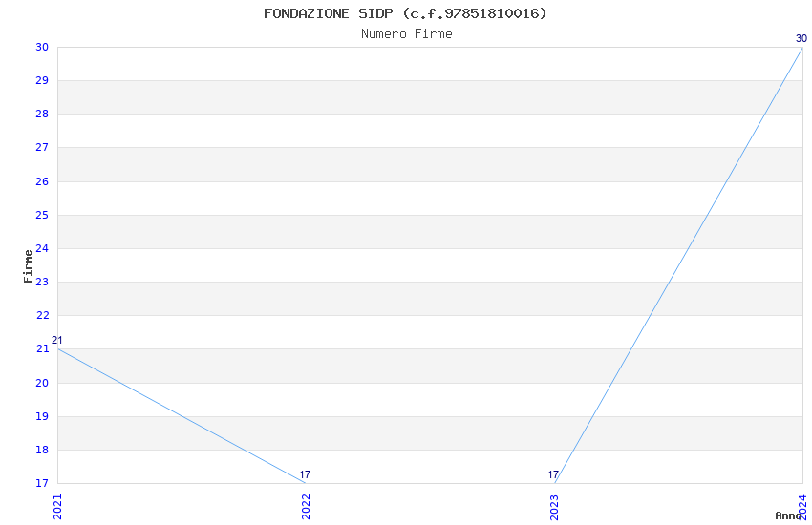
Task: Click the chart title FONDAZIONE SIDP
Action: pyautogui.click(x=406, y=13)
